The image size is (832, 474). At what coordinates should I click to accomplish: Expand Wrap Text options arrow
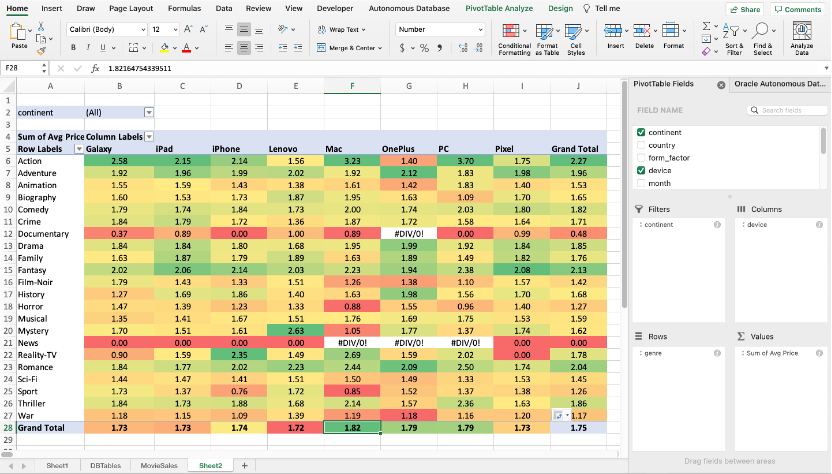tap(363, 30)
